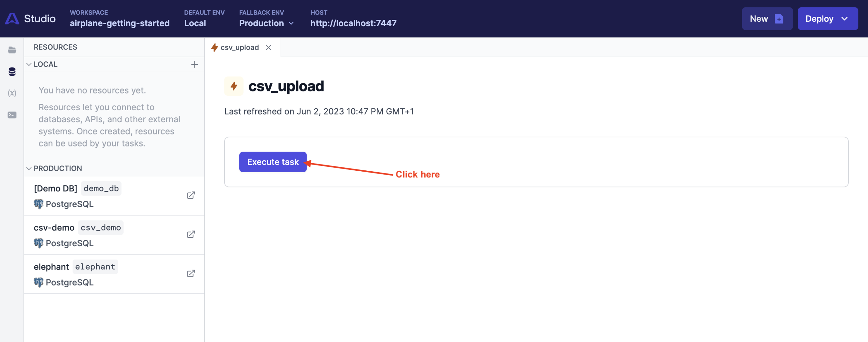Click the Local default env value
Image resolution: width=868 pixels, height=342 pixels.
[195, 23]
